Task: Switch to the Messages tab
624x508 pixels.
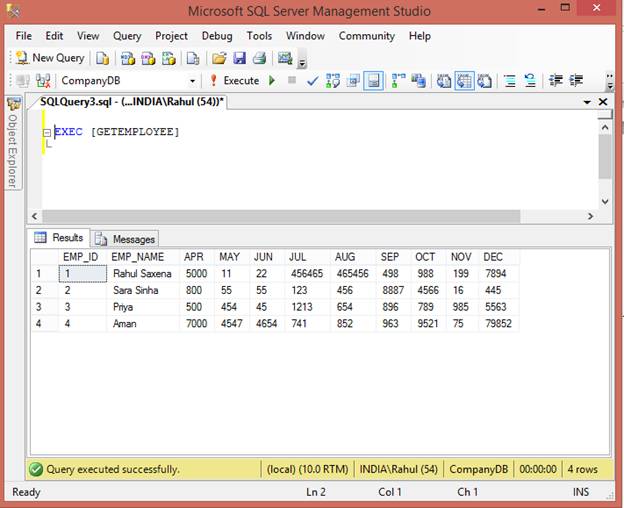Action: (x=125, y=239)
